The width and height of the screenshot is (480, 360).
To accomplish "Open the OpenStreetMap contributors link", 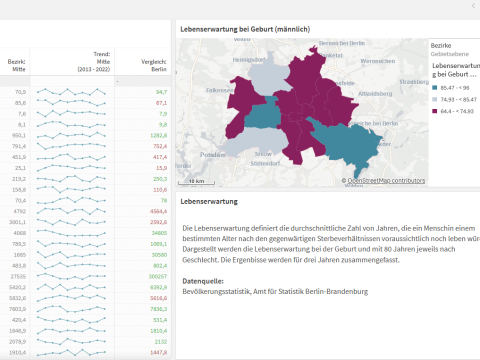I will (386, 180).
